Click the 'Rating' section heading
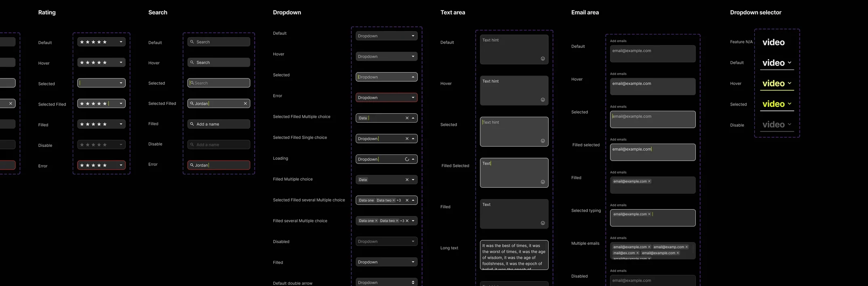Image resolution: width=868 pixels, height=286 pixels. pos(47,13)
